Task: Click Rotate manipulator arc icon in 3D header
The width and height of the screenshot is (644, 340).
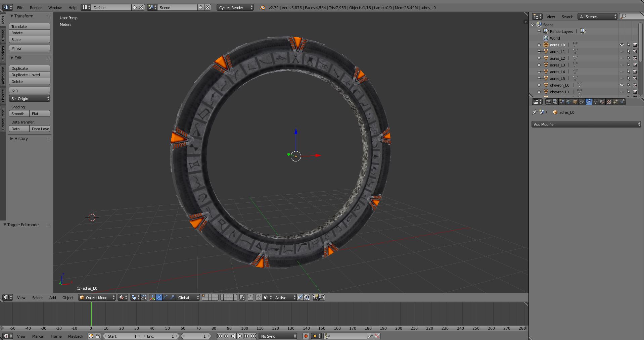Action: (166, 297)
